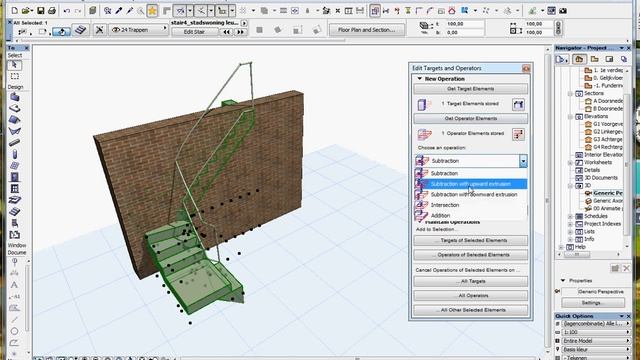Open Project Map view in Navigator
The height and width of the screenshot is (360, 640).
579,60
